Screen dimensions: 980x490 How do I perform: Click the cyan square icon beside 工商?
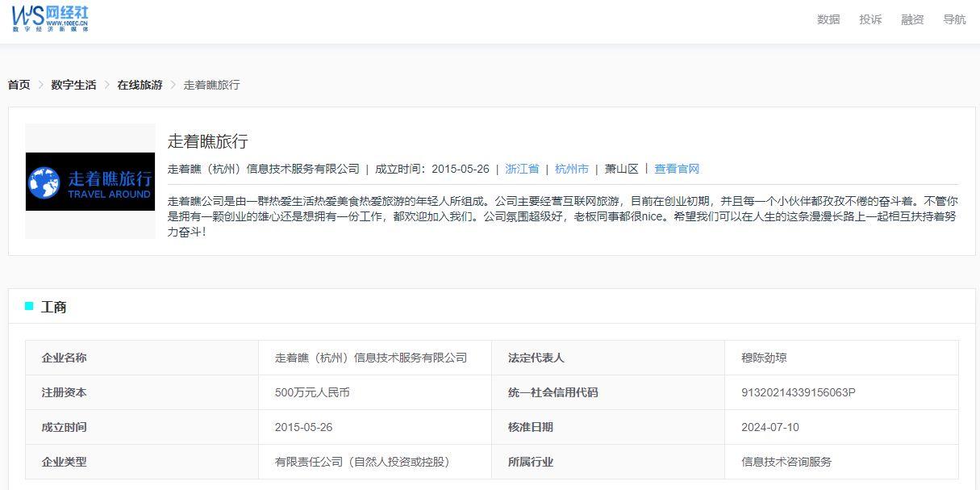coord(30,306)
